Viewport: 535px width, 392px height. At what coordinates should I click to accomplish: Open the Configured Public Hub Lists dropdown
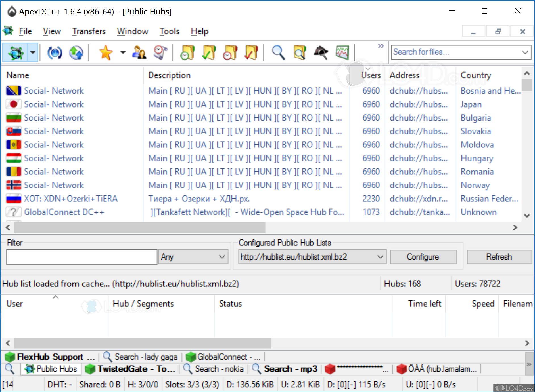pyautogui.click(x=312, y=257)
